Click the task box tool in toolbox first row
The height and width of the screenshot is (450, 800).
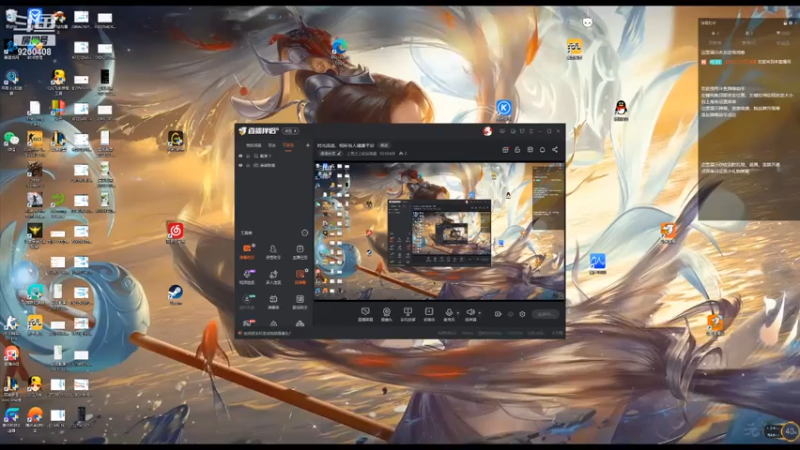[300, 251]
